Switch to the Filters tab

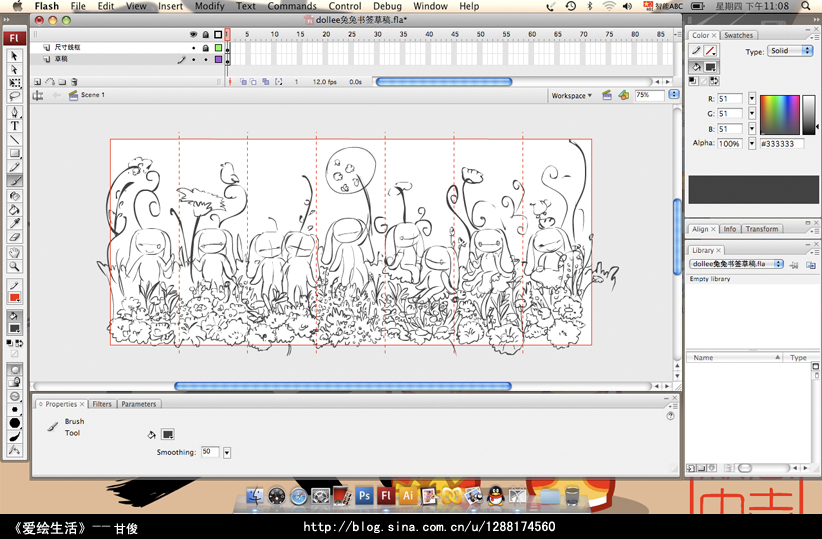coord(102,404)
